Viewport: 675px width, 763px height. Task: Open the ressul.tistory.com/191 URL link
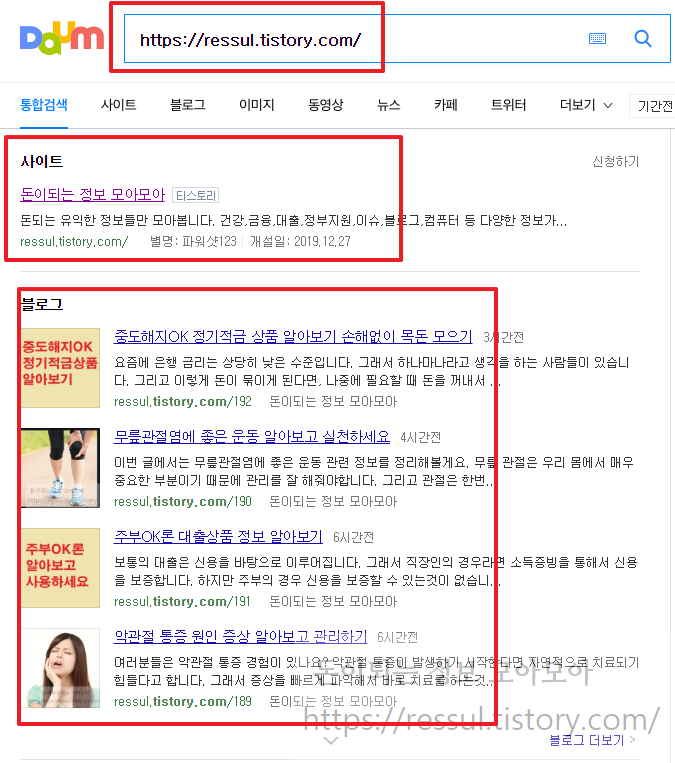tap(182, 601)
